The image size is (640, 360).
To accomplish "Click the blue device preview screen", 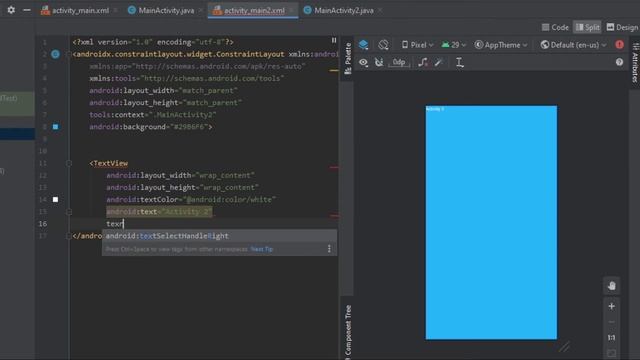I will tap(491, 222).
